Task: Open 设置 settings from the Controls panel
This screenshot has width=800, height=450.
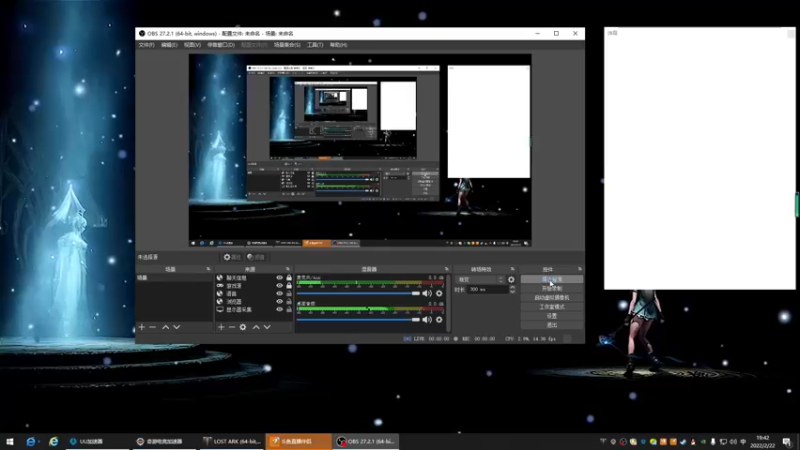Action: pos(552,316)
